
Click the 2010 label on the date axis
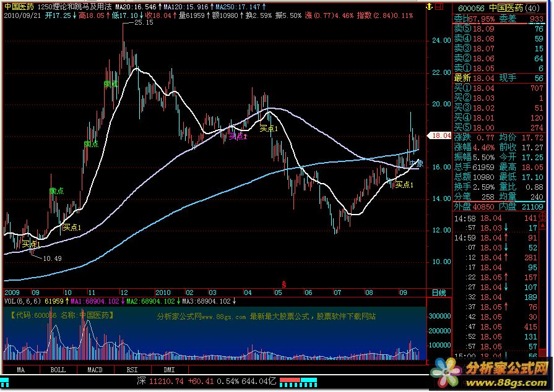[x=163, y=292]
